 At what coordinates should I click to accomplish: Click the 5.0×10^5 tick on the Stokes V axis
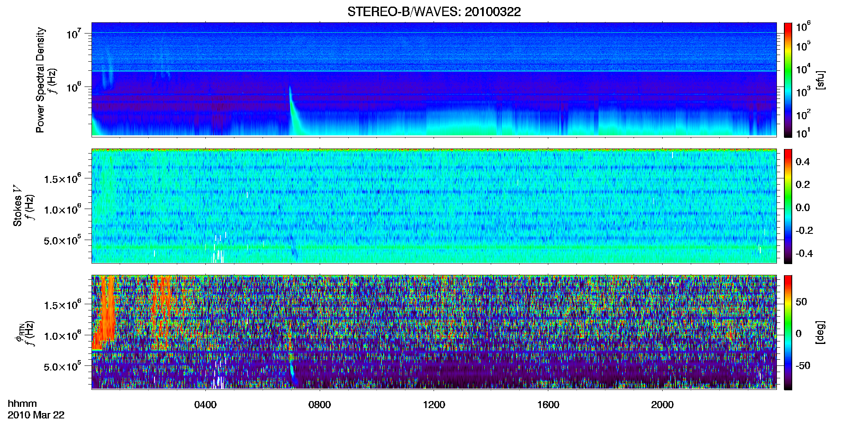coord(63,240)
